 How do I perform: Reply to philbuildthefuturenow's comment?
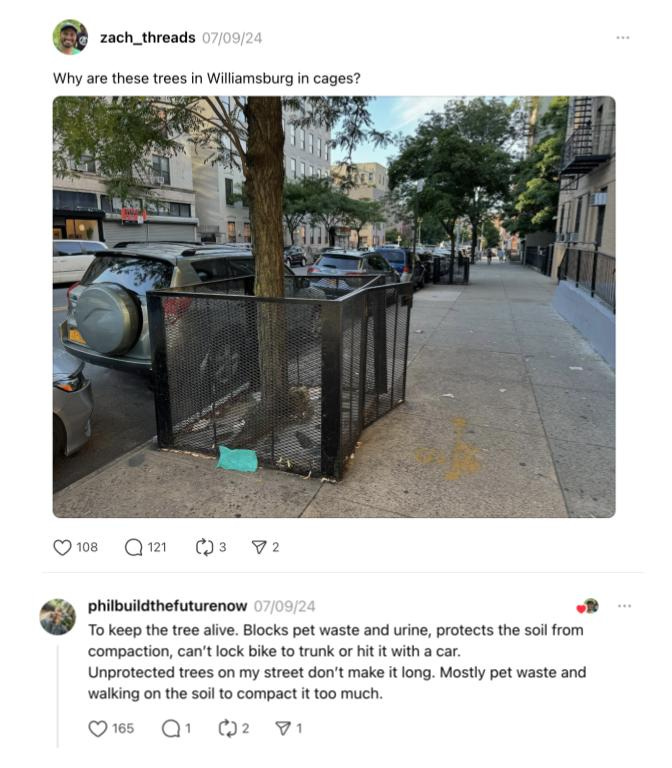tap(170, 728)
